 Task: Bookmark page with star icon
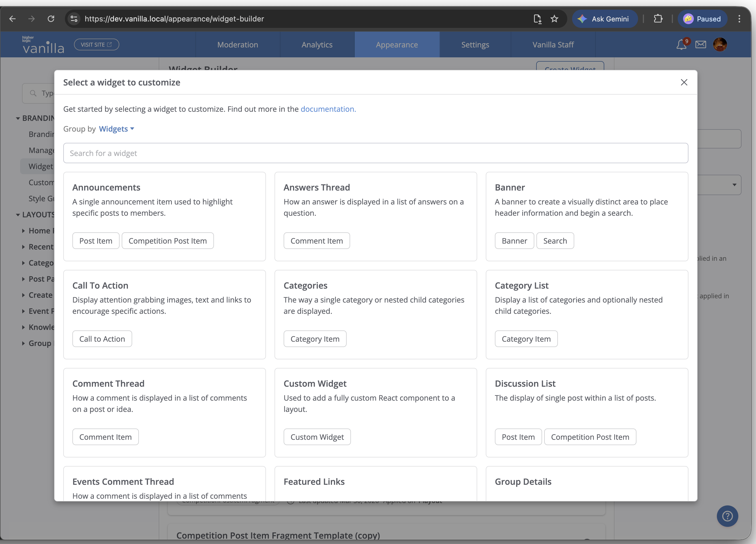tap(554, 19)
